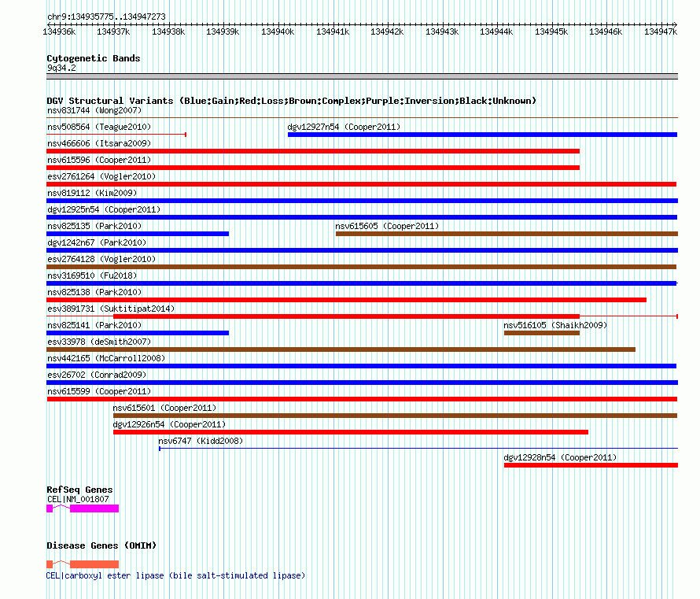Click the nsv825135 (Park2010) short blue bar
Image resolution: width=700 pixels, height=599 pixels.
138,234
